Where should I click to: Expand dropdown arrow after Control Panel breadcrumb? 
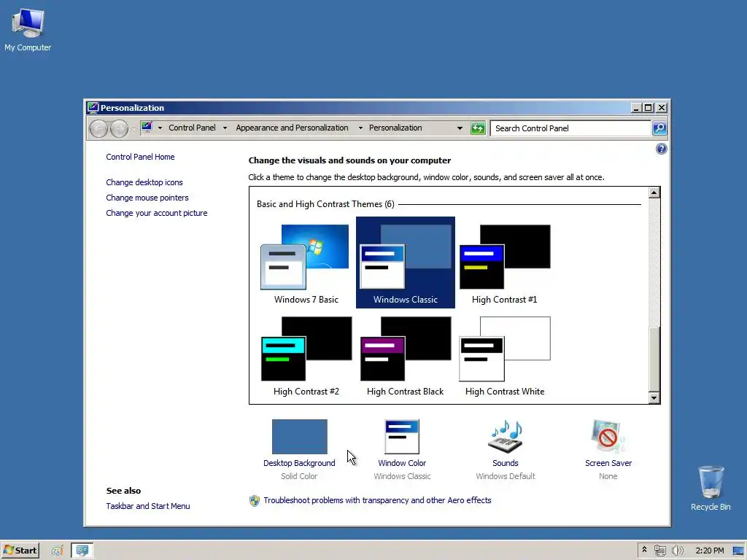225,128
